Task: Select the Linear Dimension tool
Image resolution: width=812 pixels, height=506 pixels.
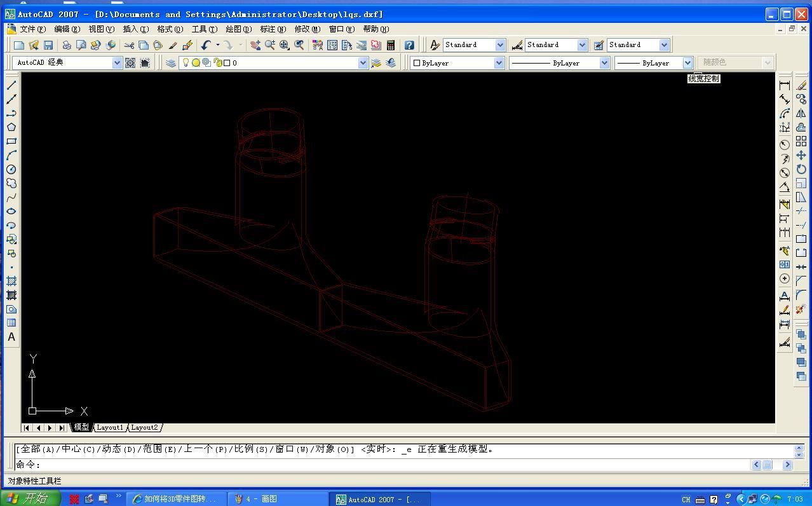Action: pos(785,85)
